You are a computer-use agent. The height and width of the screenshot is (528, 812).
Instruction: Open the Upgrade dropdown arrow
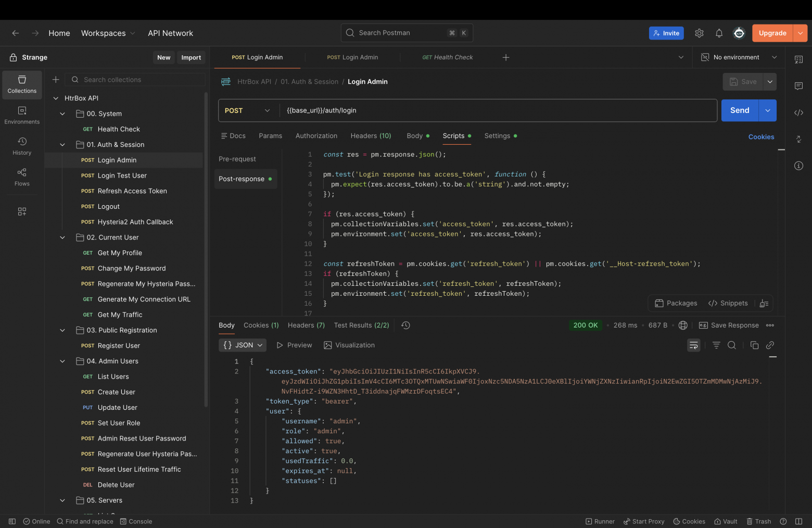point(800,33)
